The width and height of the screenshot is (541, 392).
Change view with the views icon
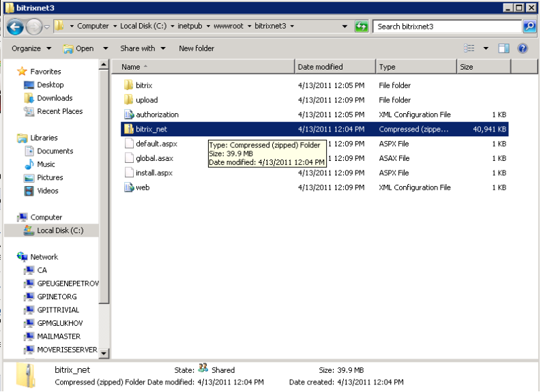469,48
